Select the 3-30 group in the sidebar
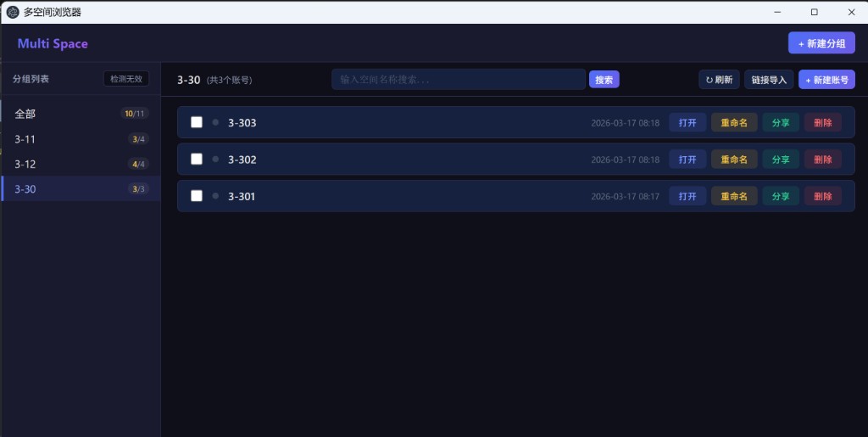This screenshot has width=868, height=437. click(81, 189)
